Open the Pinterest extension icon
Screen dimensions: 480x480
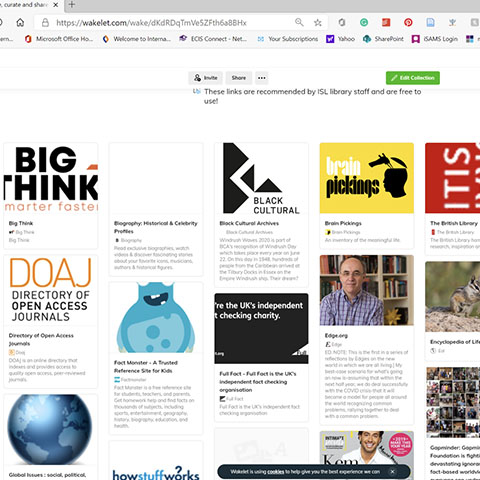(x=408, y=22)
